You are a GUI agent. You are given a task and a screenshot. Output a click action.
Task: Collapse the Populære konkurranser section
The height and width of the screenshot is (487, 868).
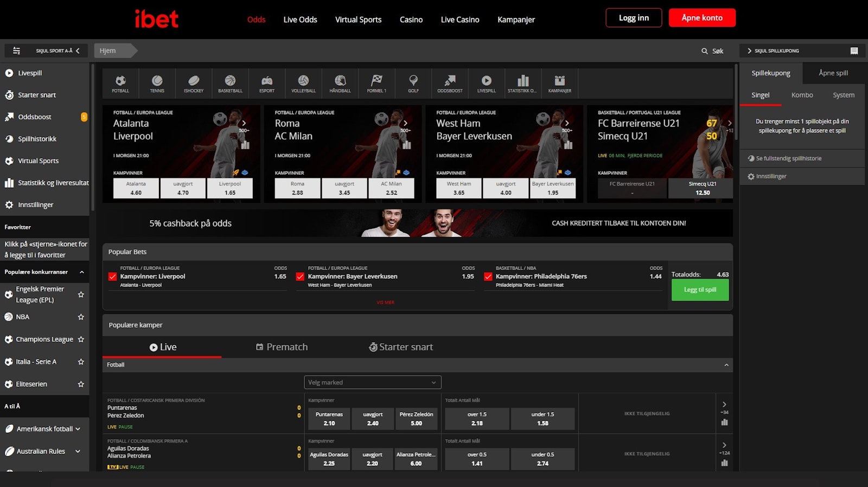point(82,272)
